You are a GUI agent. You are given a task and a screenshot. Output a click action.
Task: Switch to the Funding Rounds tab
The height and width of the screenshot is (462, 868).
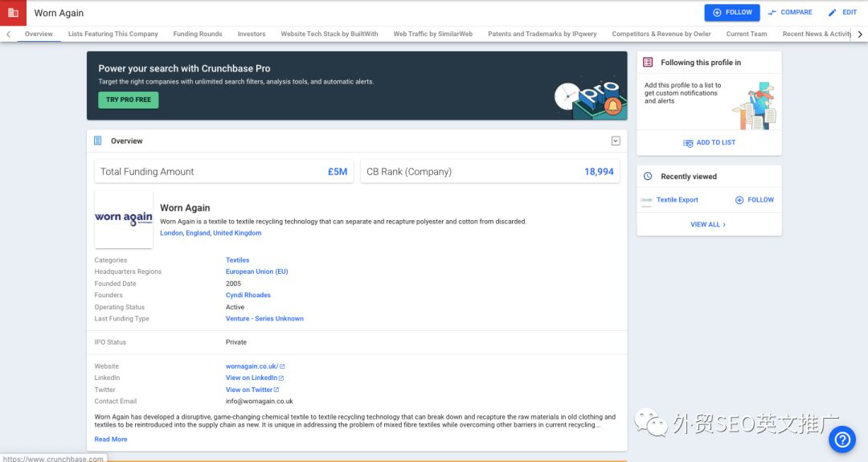click(198, 35)
